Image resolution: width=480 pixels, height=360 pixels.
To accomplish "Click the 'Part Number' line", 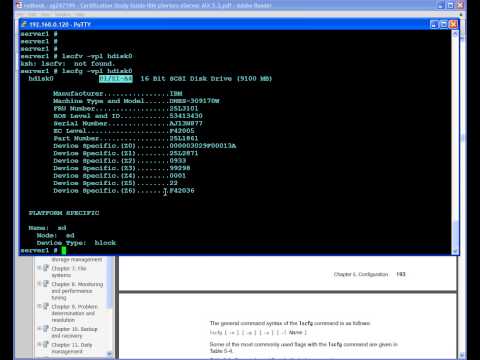I will coord(126,138).
